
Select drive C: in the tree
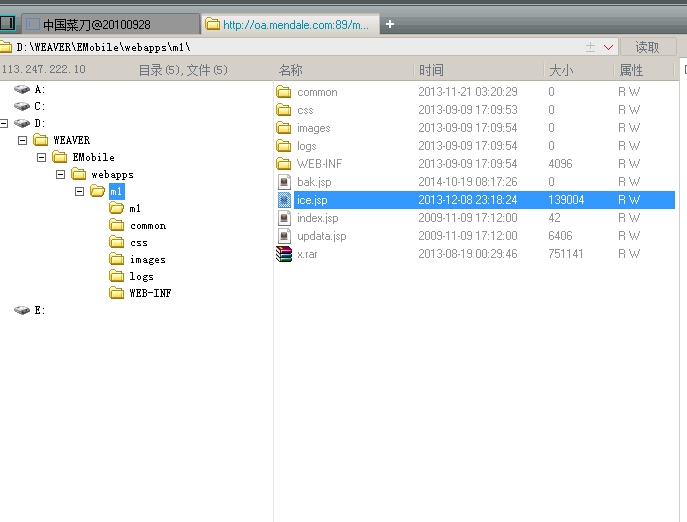pos(39,106)
